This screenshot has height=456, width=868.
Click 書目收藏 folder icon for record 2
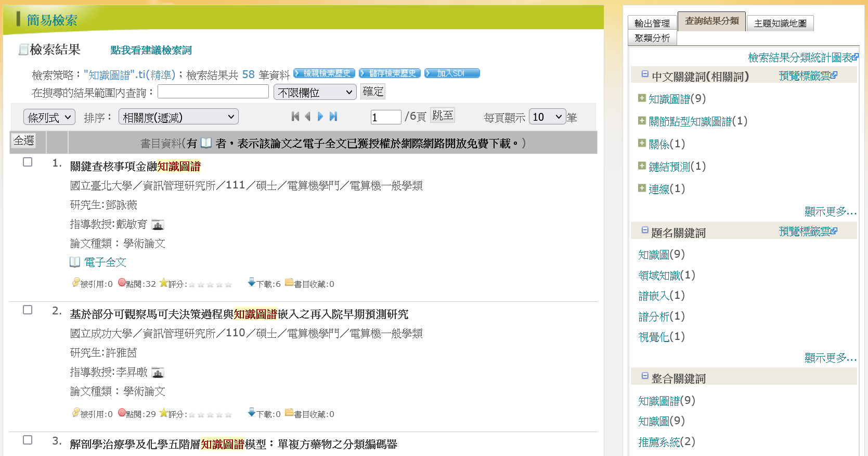tap(289, 413)
